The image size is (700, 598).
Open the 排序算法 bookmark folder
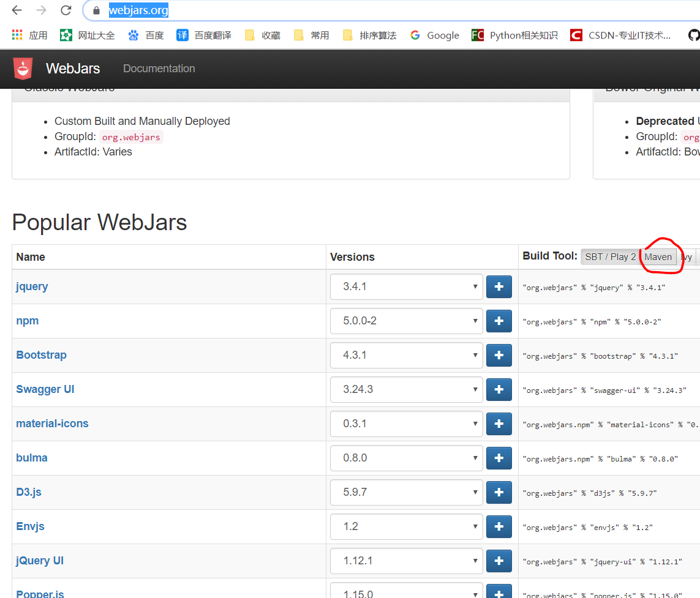[370, 36]
